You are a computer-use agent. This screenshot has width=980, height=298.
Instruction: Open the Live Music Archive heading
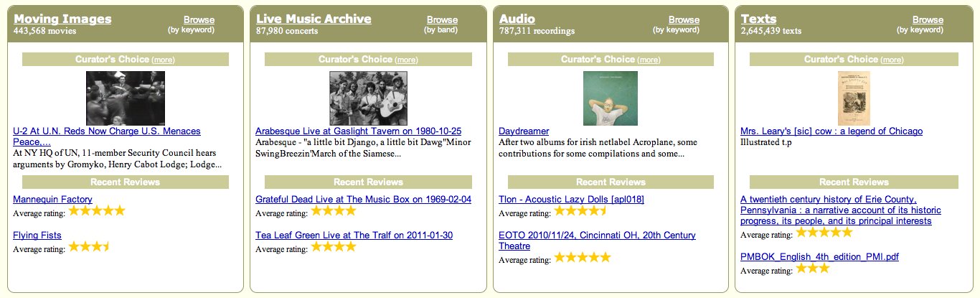tap(314, 19)
